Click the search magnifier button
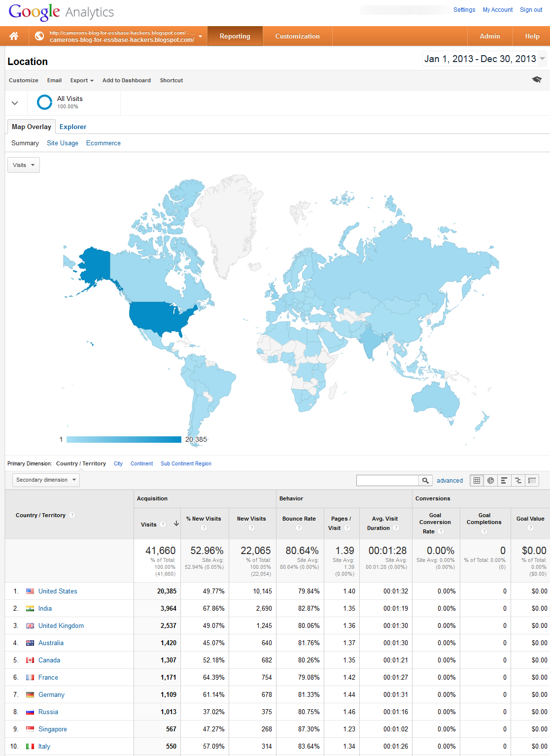Viewport: 550px width, 756px height. (425, 480)
